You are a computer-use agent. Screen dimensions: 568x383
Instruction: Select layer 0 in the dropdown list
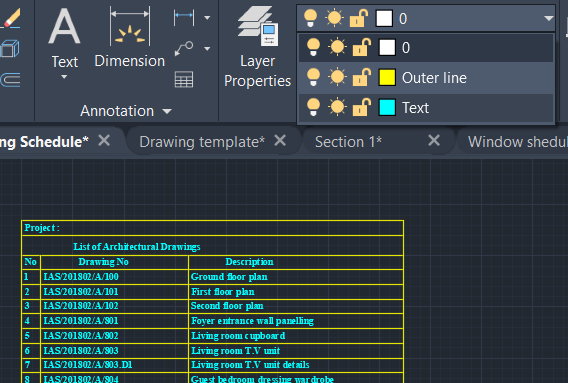(426, 47)
